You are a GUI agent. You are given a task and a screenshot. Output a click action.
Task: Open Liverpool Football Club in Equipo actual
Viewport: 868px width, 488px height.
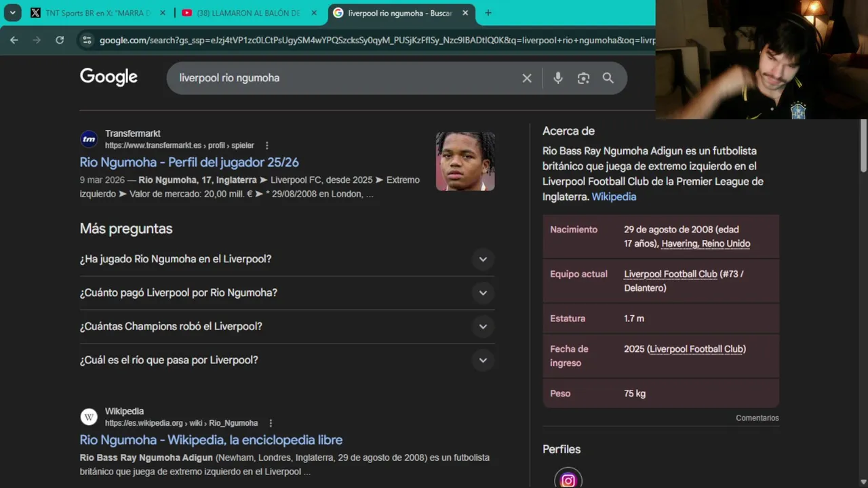pyautogui.click(x=670, y=274)
